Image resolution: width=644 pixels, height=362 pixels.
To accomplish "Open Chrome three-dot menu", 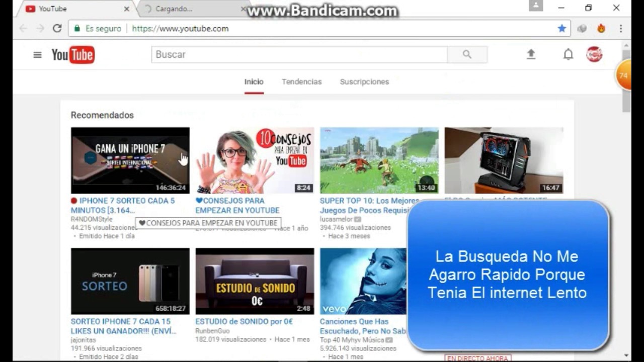I will [x=621, y=29].
